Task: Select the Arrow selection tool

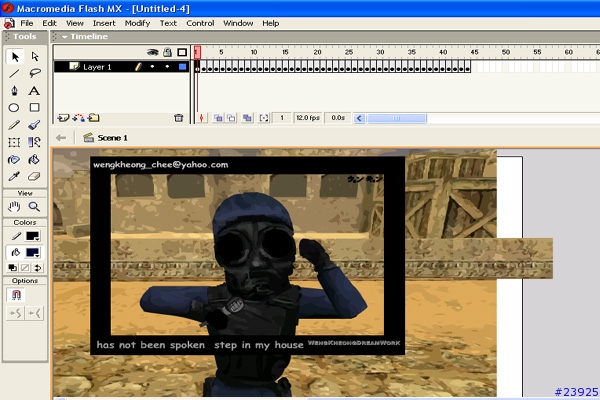Action: 15,57
